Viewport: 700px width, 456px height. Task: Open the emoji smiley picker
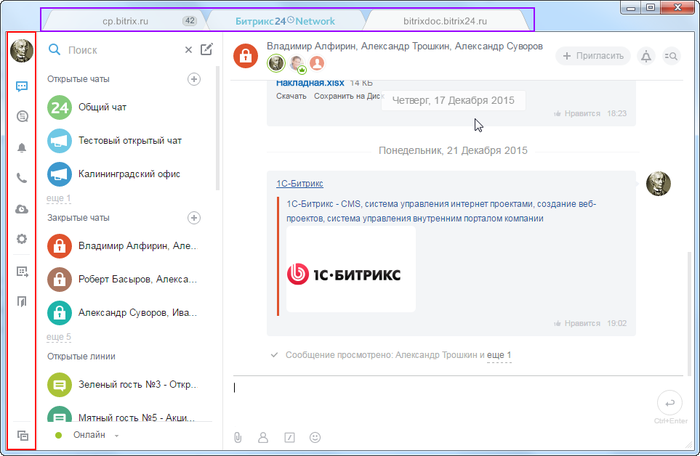(315, 437)
